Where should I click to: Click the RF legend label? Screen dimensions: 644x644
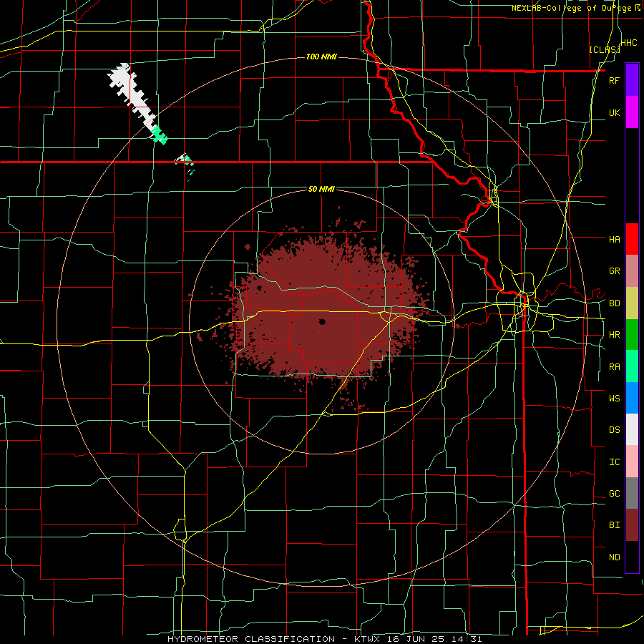[614, 80]
